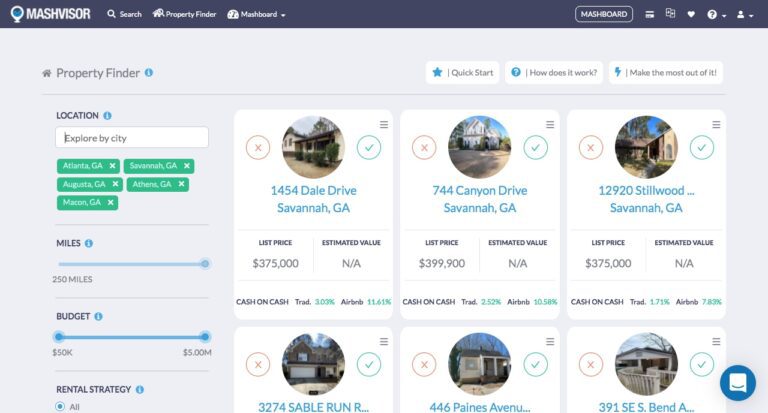Open favorites heart icon in top bar
The image size is (768, 413).
[x=691, y=14]
